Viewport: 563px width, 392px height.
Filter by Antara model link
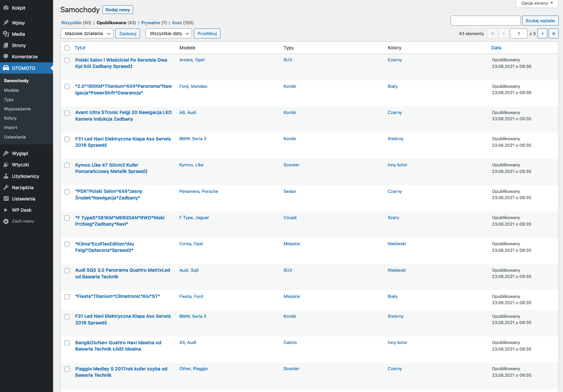click(x=186, y=60)
